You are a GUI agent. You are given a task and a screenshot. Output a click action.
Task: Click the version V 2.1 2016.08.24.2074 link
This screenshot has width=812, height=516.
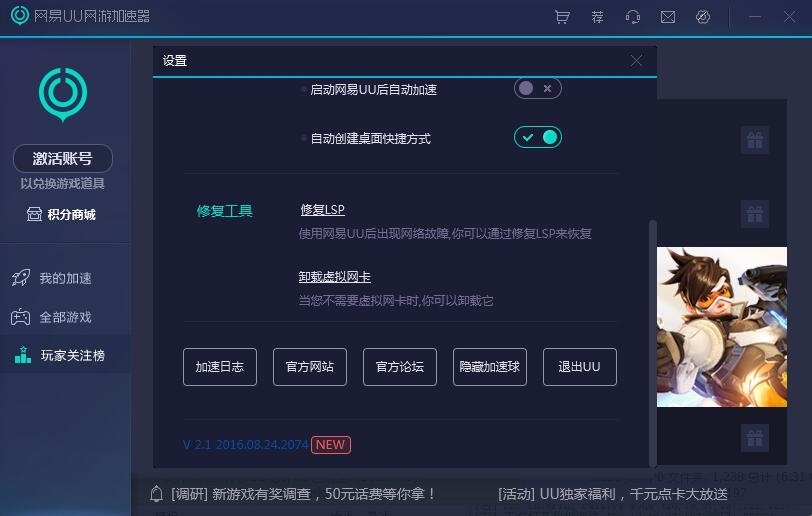point(245,445)
